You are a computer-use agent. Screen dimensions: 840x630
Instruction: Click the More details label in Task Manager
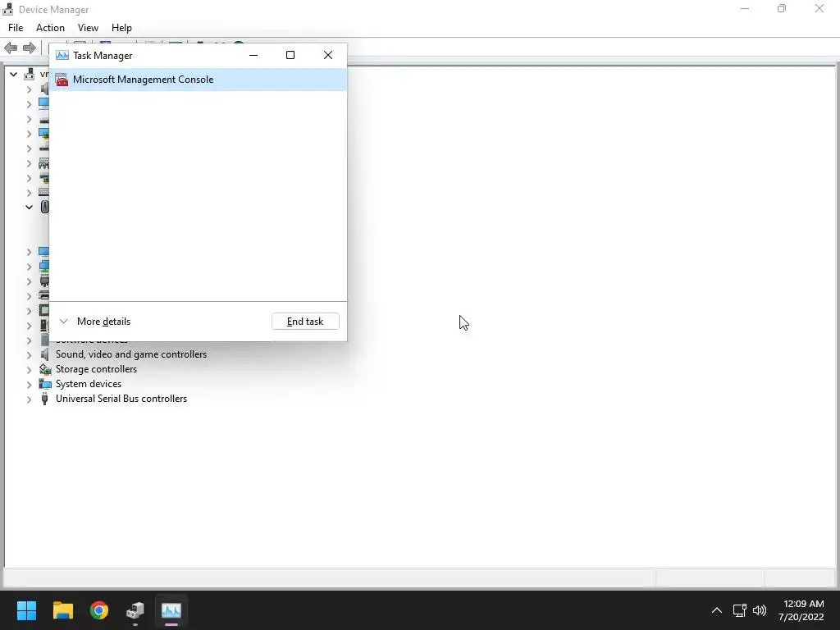click(104, 322)
